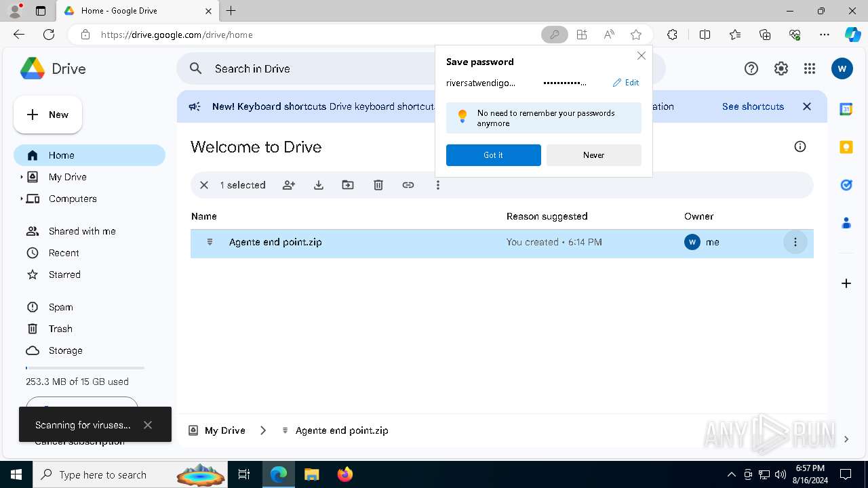The width and height of the screenshot is (868, 488).
Task: Click the move to folder icon
Action: point(348,185)
